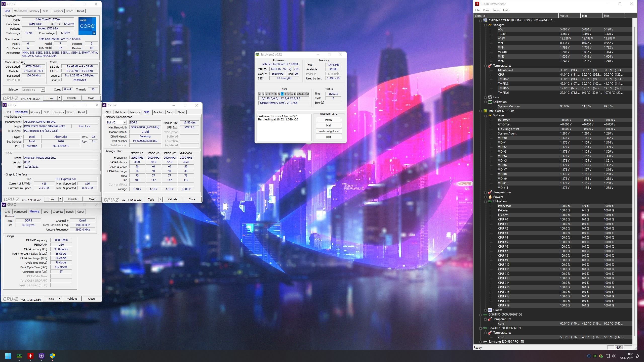Click Clocks node icon in HWMonitor
The image size is (644, 362).
point(490,310)
